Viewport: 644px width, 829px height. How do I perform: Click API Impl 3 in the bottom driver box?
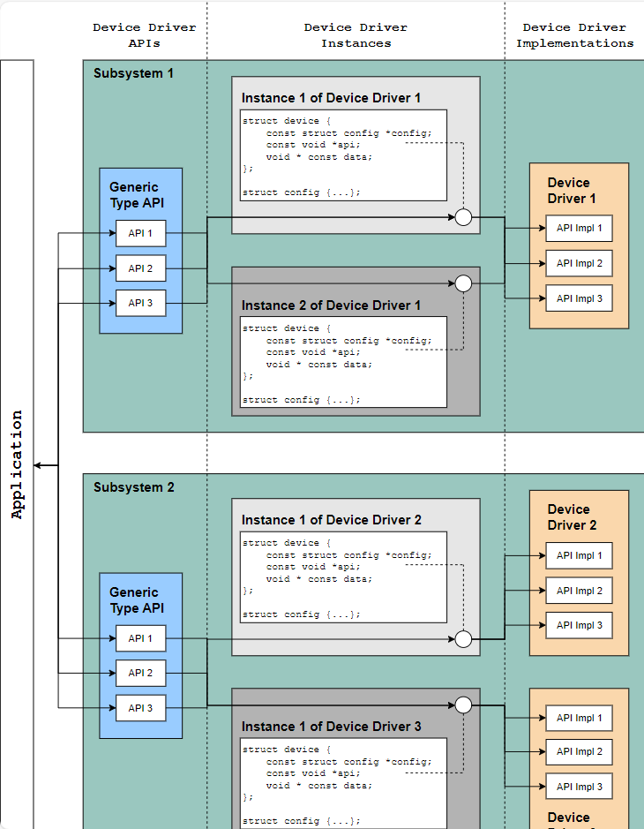pos(579,787)
